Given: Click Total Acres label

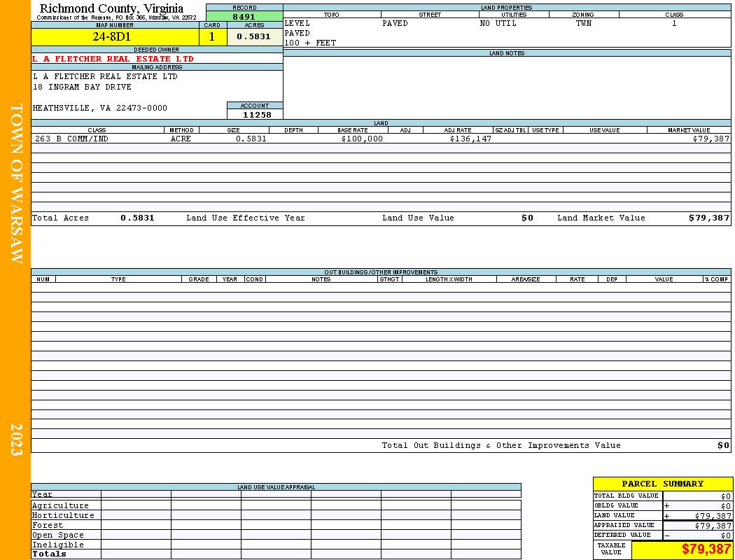Looking at the screenshot, I should point(60,218).
